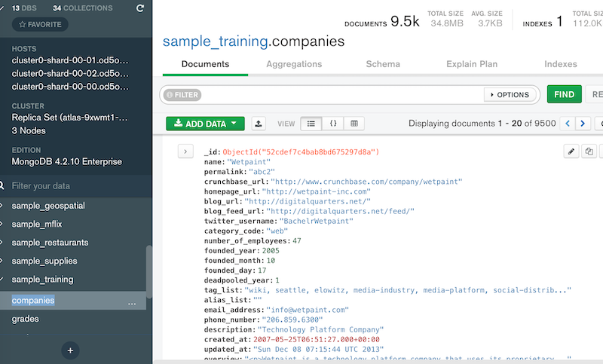Expand the sample_supplies database
Screen dimensions: 603x364
2,261
